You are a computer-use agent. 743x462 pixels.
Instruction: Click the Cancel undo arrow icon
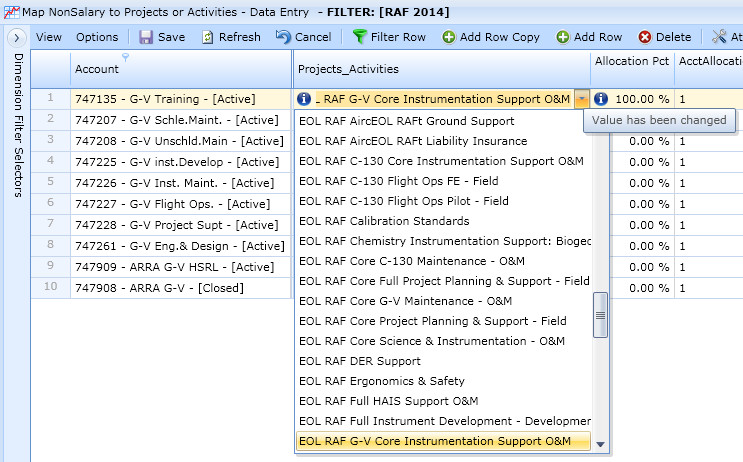click(x=283, y=36)
